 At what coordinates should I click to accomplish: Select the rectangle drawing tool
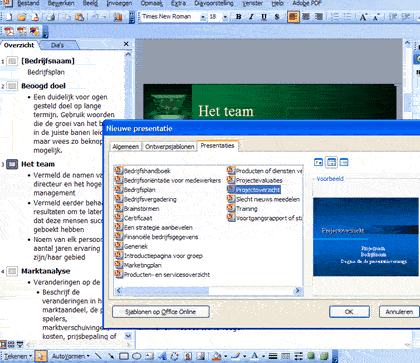[124, 356]
